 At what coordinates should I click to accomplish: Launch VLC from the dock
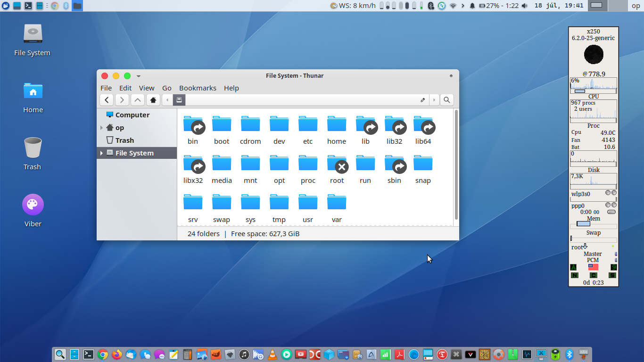click(272, 354)
